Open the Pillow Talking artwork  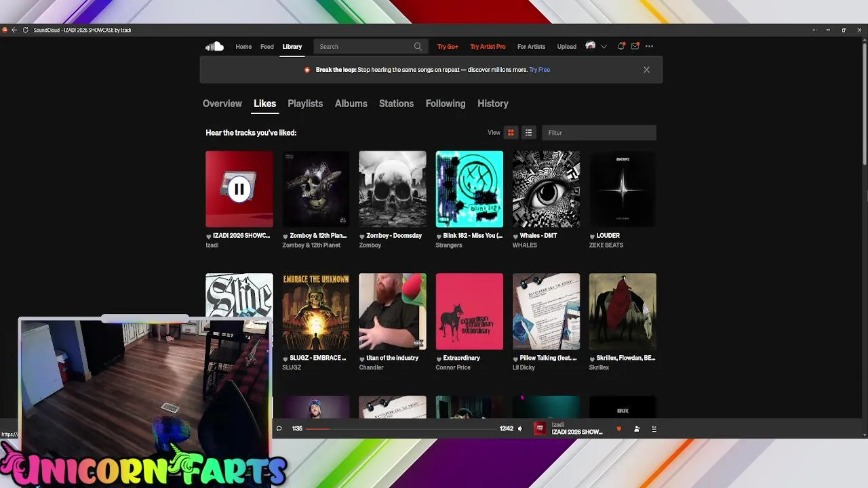click(x=546, y=312)
